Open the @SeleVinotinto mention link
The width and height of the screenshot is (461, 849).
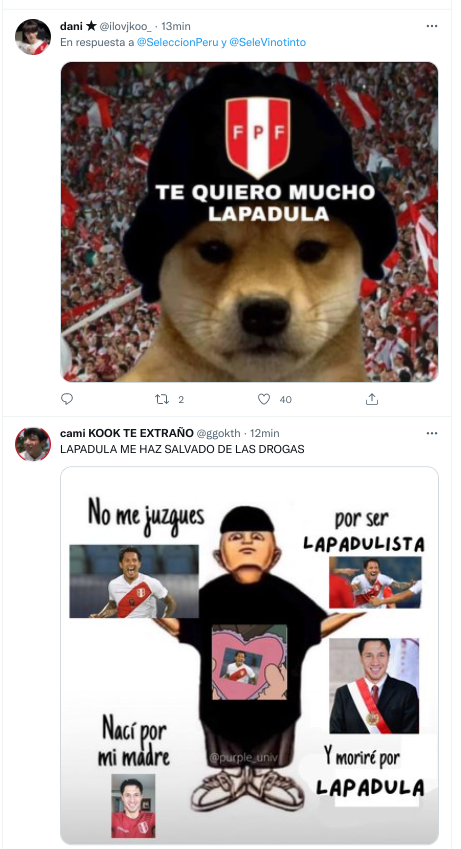tap(268, 42)
